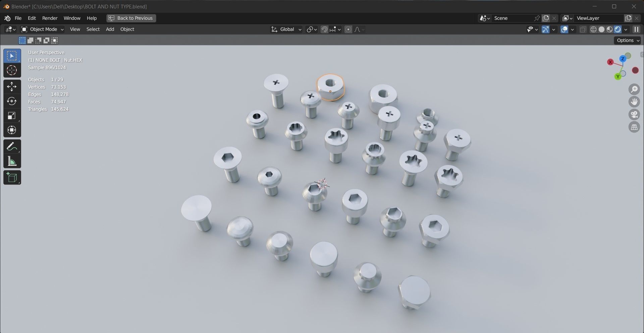Open the viewport Object menu
Screen dimensions: 644x333
click(127, 29)
